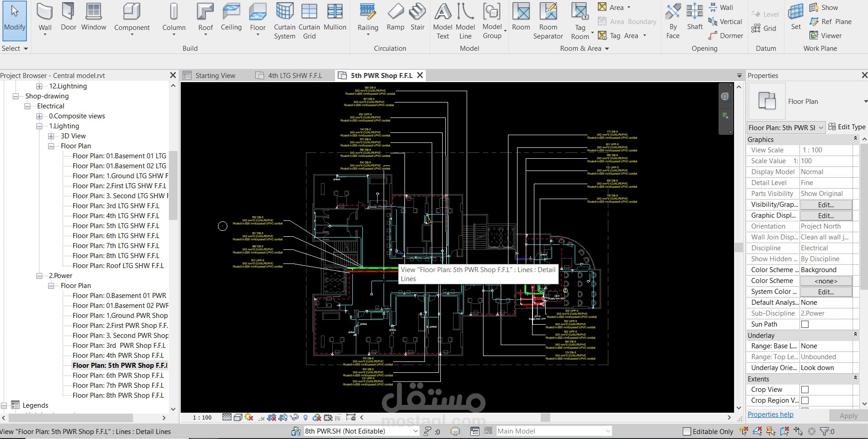868x439 pixels.
Task: Open the Room & Area panel dropdown
Action: 584,49
